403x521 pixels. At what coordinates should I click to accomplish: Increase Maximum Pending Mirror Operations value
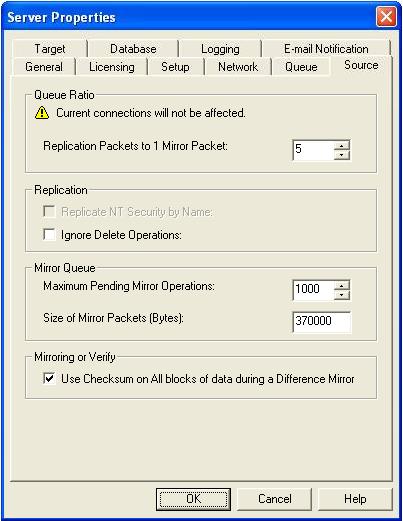point(342,285)
